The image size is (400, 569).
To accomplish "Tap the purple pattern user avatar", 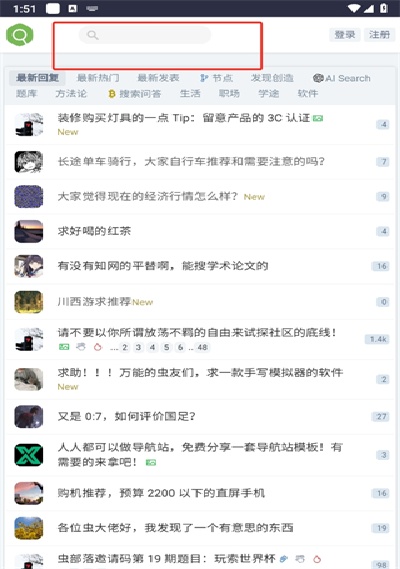I will tap(29, 196).
